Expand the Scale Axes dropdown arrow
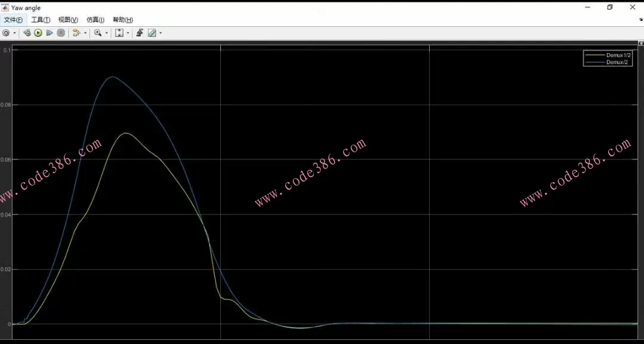 [128, 33]
